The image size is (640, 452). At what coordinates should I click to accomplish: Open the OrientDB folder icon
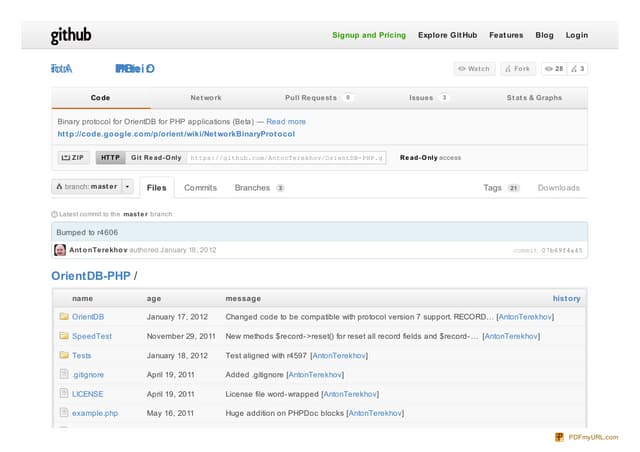point(64,317)
